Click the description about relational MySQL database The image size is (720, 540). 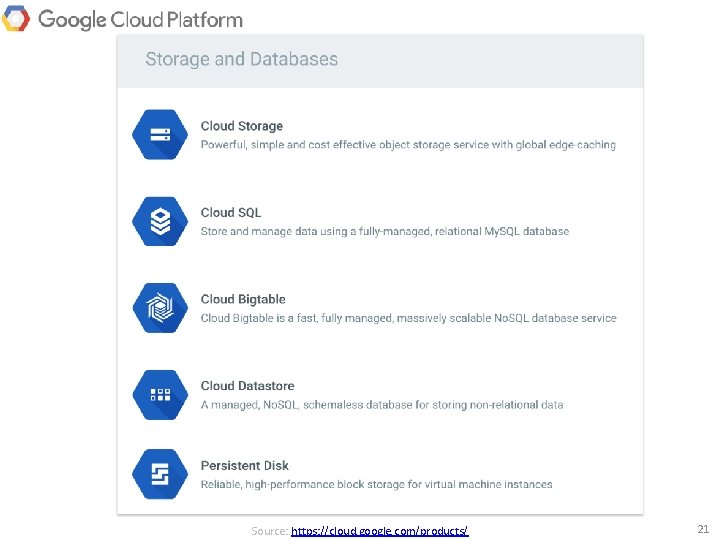coord(385,231)
